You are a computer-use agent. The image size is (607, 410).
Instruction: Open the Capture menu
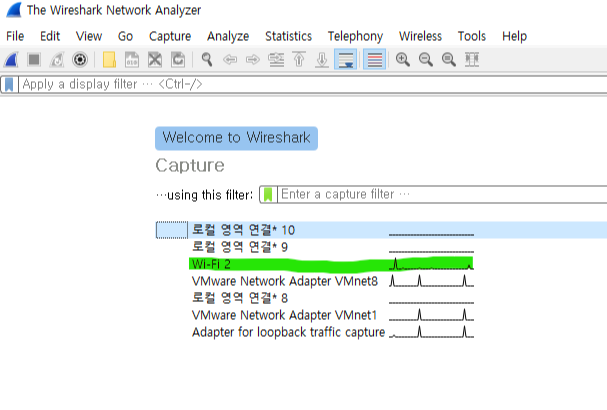point(170,36)
